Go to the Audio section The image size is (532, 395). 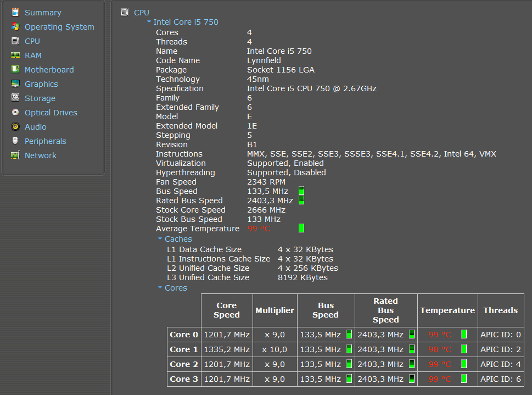35,127
